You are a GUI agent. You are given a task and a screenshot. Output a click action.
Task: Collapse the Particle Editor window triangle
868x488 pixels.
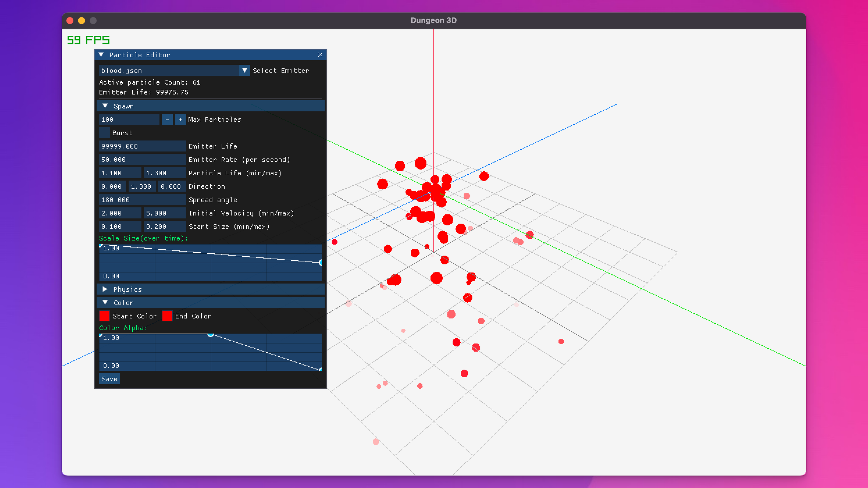[x=101, y=55]
